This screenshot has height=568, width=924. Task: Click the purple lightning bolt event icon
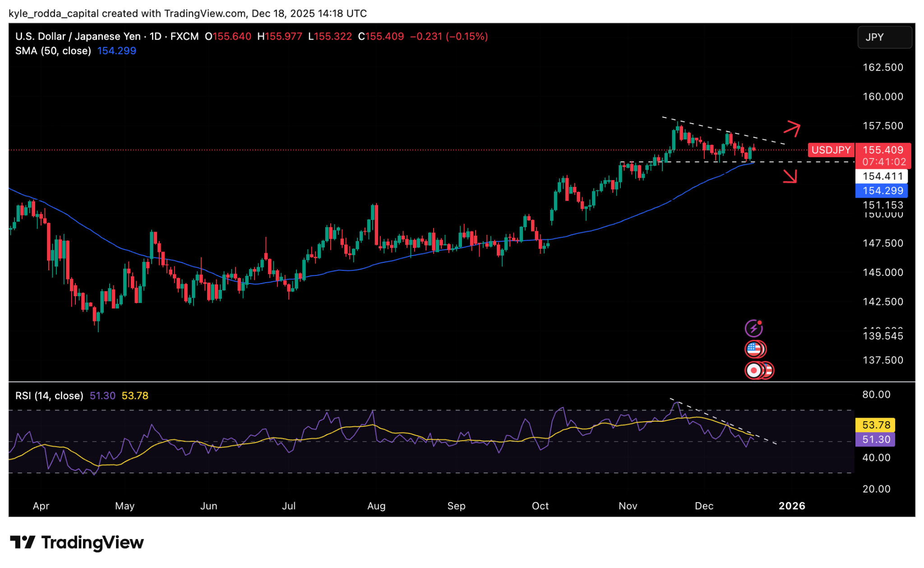pos(753,328)
